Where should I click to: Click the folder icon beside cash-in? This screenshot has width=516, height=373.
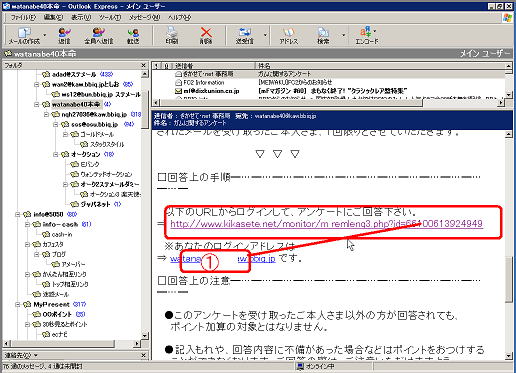coord(46,234)
